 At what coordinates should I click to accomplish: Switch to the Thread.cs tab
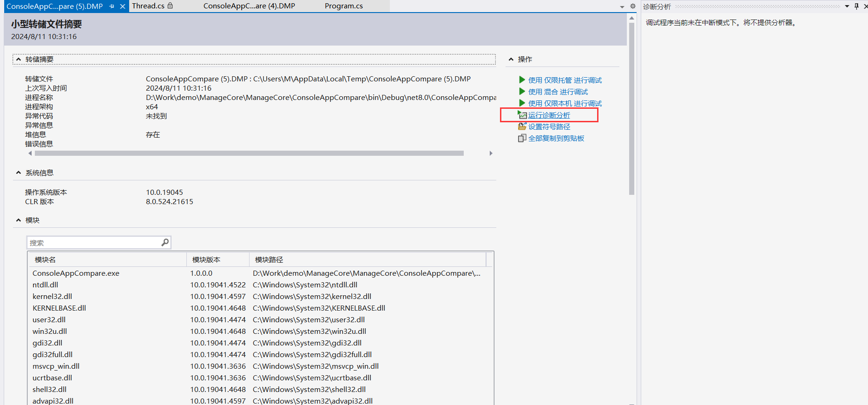point(152,6)
